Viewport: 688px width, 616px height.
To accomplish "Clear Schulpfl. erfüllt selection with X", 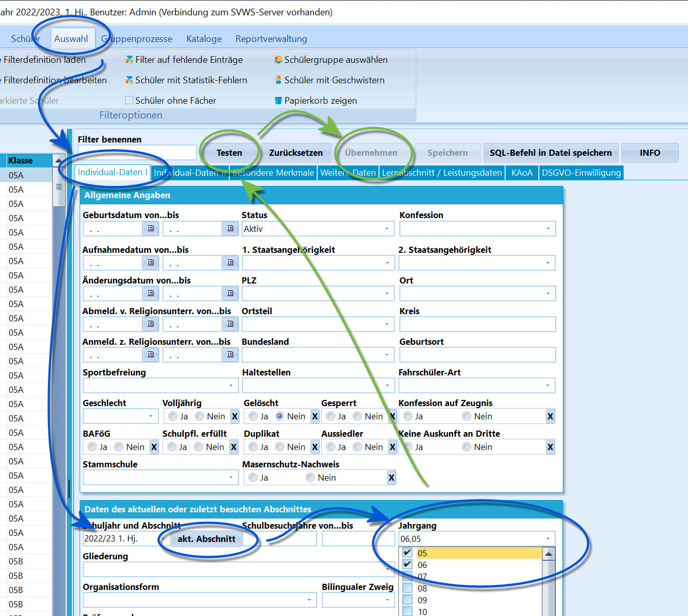I will coord(233,447).
